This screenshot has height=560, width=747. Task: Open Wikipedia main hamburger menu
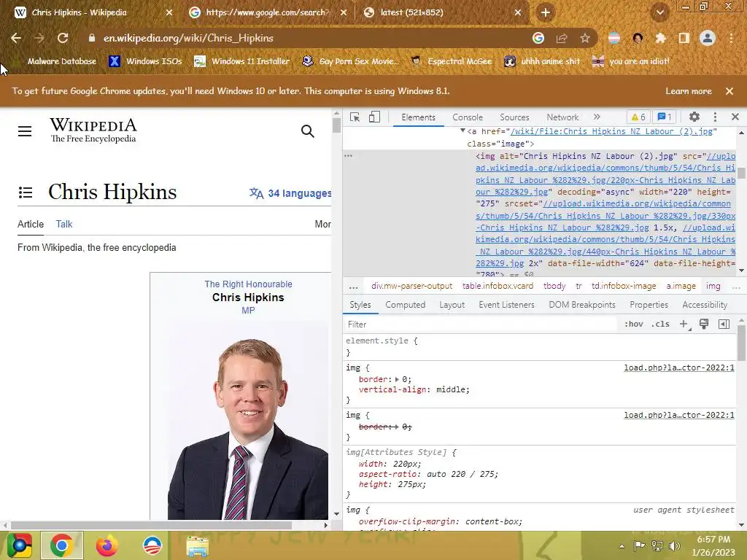click(x=25, y=131)
